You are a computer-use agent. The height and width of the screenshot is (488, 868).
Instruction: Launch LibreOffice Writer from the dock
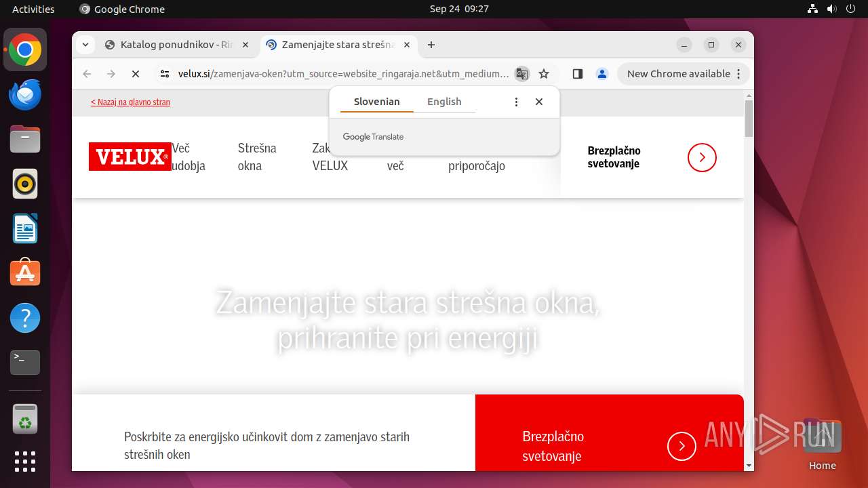coord(25,228)
